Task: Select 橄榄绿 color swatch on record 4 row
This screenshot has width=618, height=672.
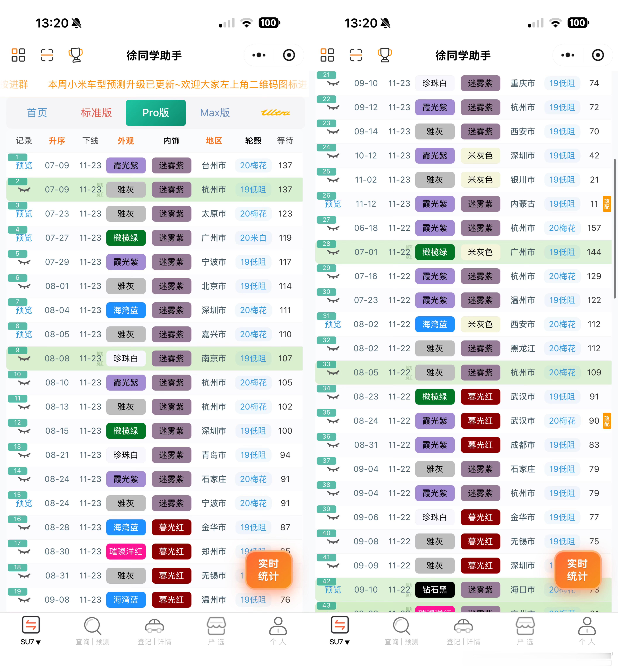Action: click(x=126, y=238)
